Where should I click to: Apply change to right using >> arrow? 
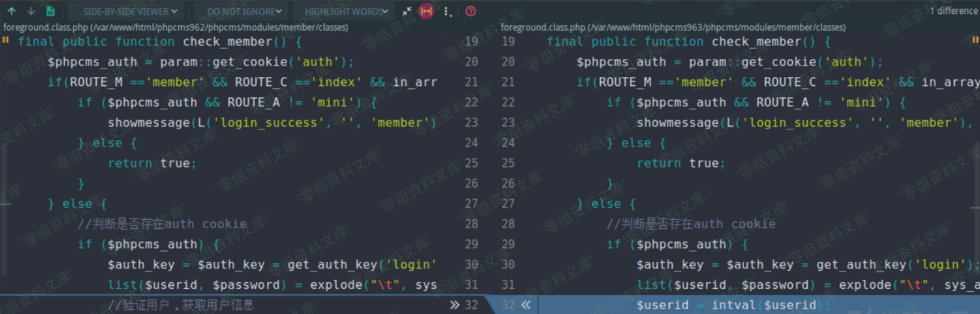tap(454, 305)
